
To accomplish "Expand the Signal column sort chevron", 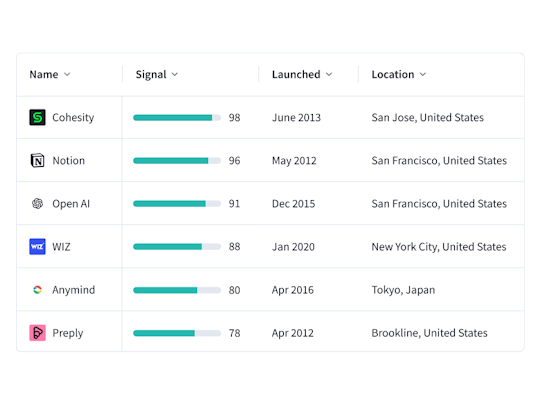I will (x=175, y=74).
